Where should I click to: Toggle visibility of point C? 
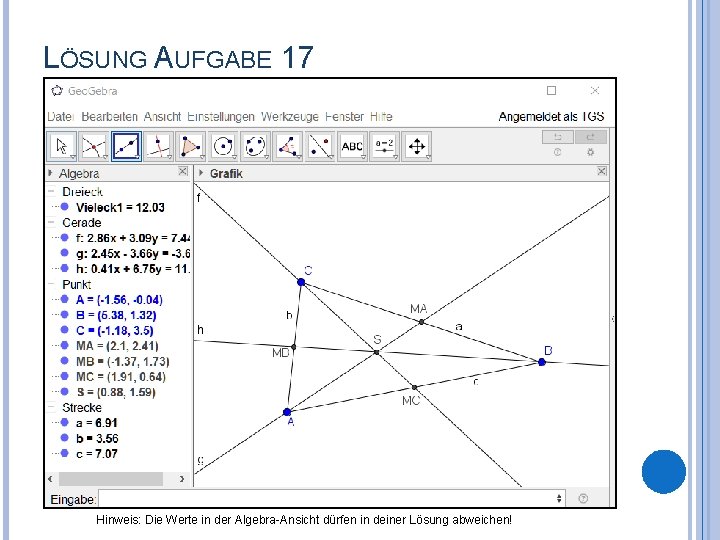65,330
